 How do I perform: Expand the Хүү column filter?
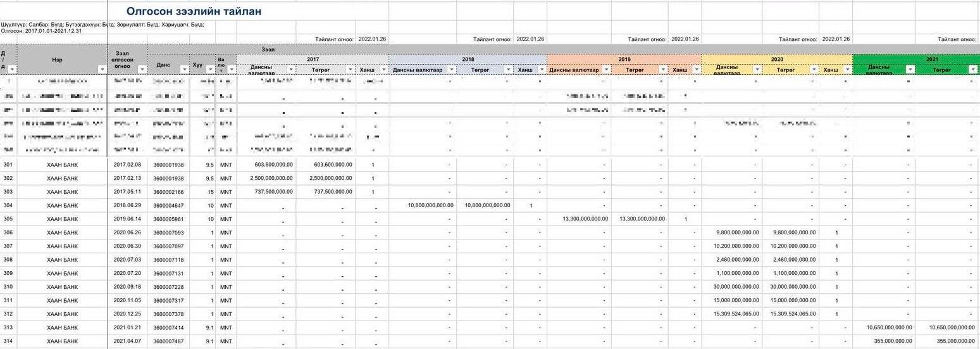pyautogui.click(x=209, y=69)
